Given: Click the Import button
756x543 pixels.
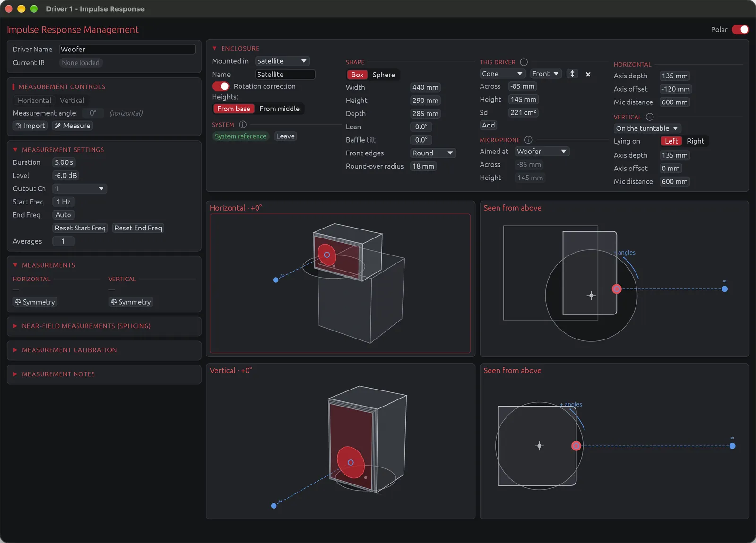Looking at the screenshot, I should pyautogui.click(x=30, y=126).
